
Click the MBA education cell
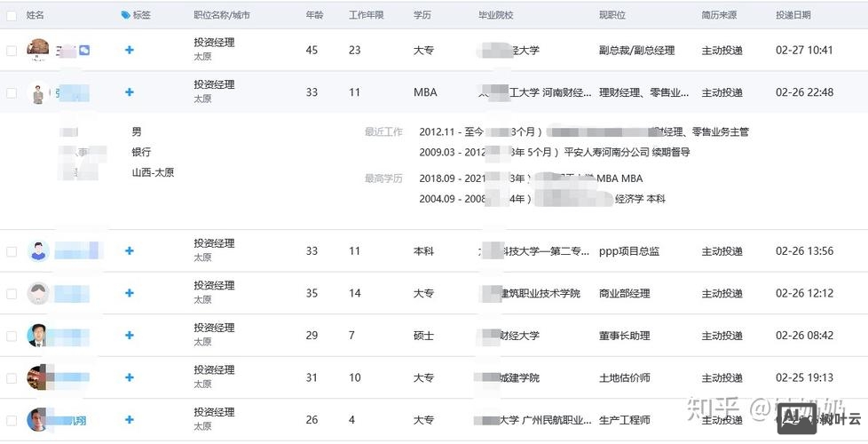425,92
